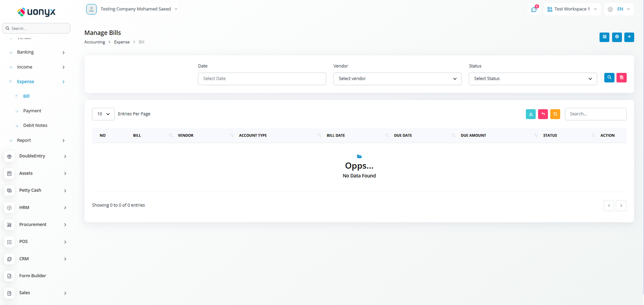
Task: Click the blue search filter icon
Action: (x=609, y=78)
